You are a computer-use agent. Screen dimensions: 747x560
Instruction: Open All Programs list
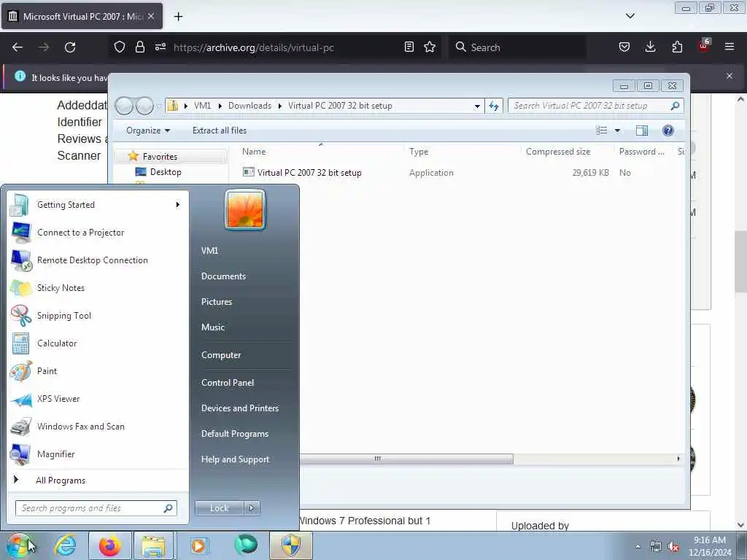[x=61, y=481]
